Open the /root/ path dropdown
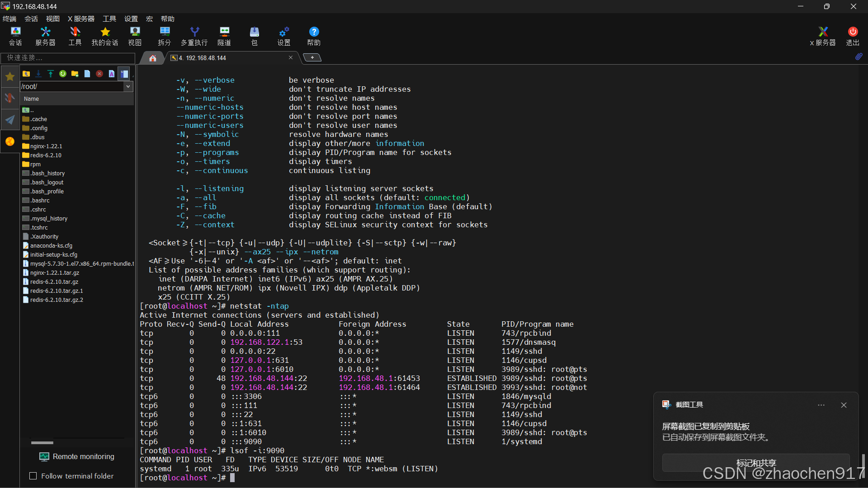Viewport: 868px width, 488px height. coord(128,86)
